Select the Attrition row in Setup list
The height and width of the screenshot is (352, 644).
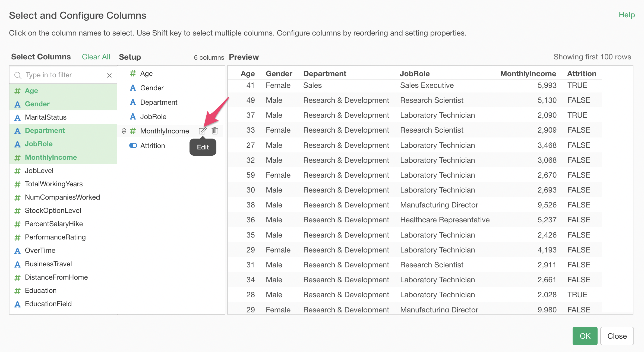tap(153, 146)
